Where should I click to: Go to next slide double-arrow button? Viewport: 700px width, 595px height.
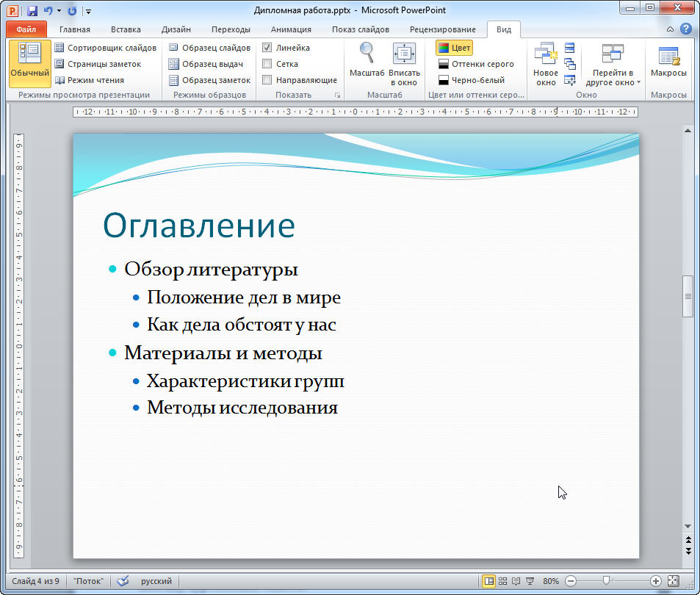[688, 551]
